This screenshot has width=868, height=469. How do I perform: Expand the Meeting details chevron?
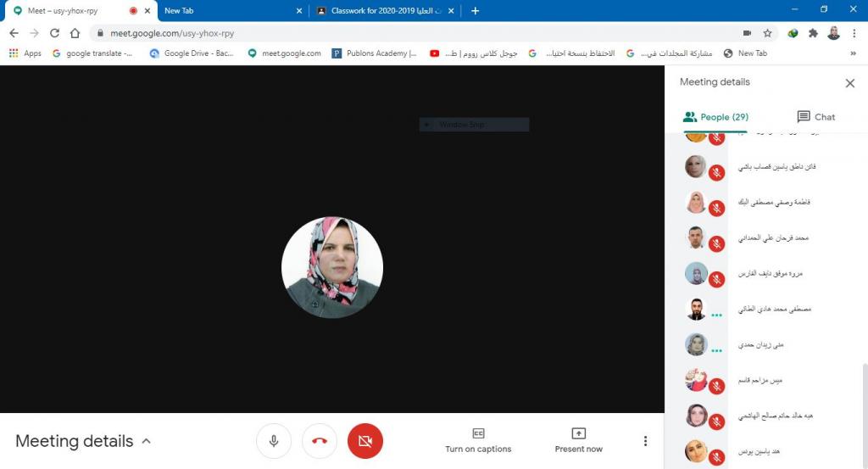[x=147, y=441]
